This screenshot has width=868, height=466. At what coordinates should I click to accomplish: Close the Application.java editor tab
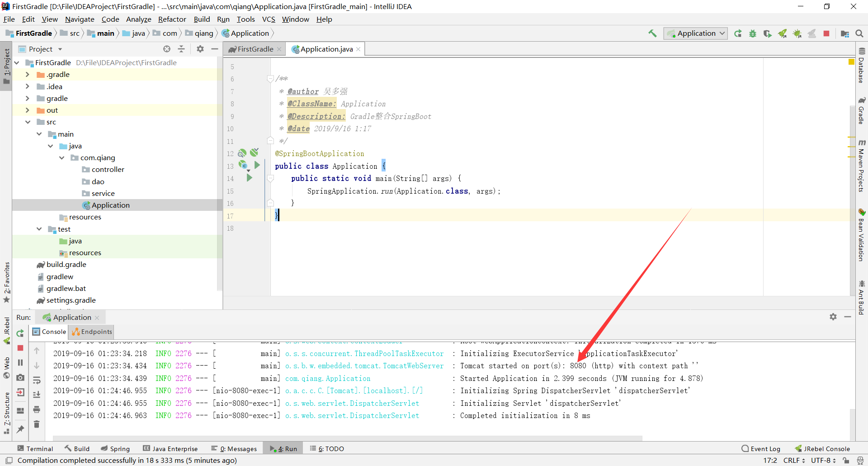pos(359,49)
